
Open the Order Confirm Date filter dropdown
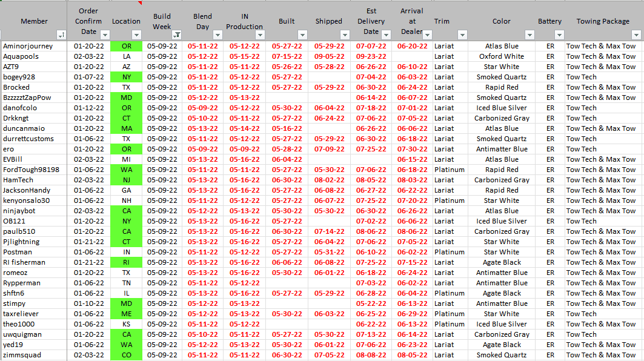[x=104, y=35]
